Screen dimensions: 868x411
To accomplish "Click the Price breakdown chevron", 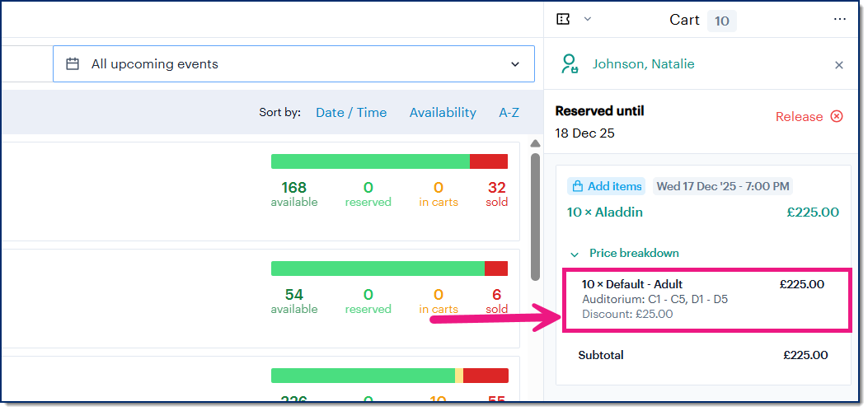I will click(x=575, y=255).
